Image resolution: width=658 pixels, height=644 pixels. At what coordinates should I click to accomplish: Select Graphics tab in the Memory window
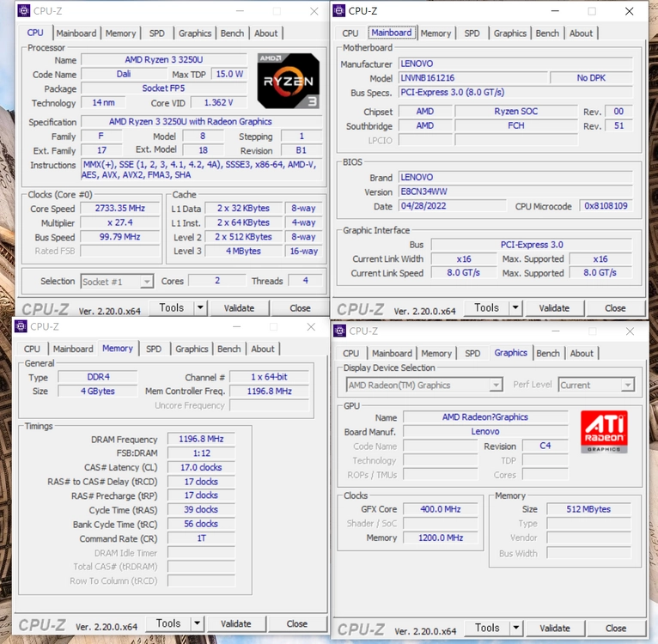(192, 349)
